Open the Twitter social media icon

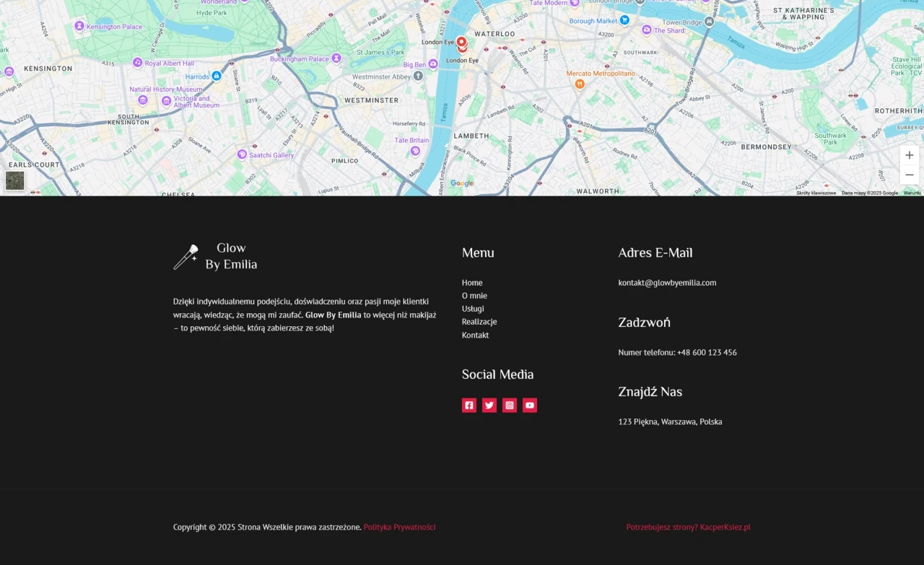coord(489,406)
